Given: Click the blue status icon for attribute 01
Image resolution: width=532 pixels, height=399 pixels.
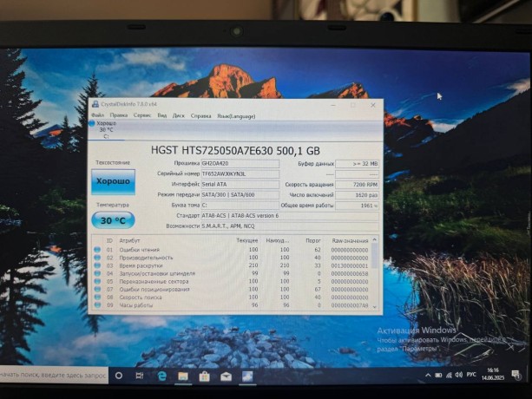Looking at the screenshot, I should pyautogui.click(x=97, y=250).
